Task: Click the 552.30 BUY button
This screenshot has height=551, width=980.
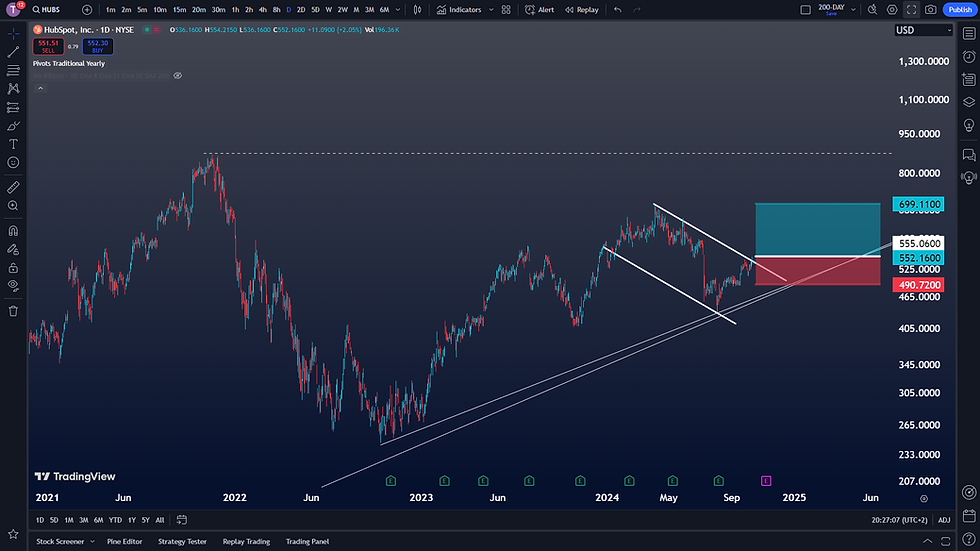Action: tap(98, 46)
